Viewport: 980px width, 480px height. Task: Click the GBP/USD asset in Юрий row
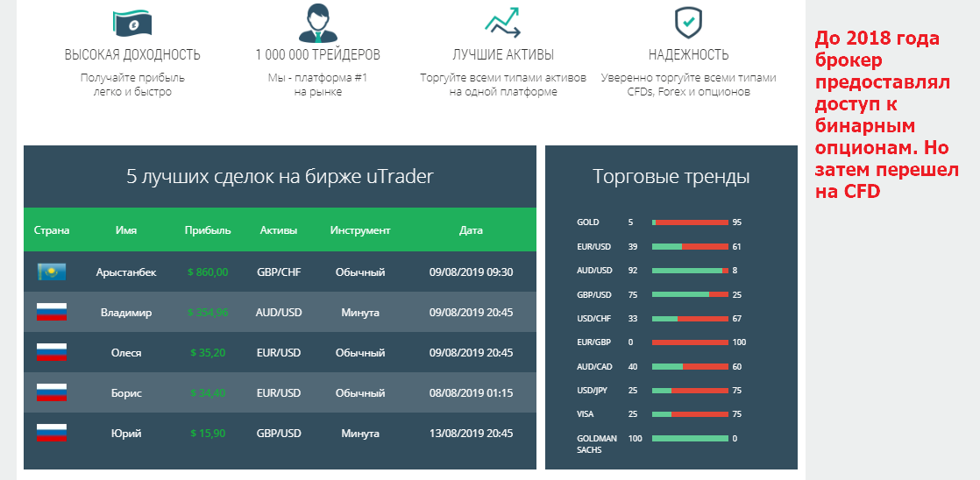pos(279,434)
